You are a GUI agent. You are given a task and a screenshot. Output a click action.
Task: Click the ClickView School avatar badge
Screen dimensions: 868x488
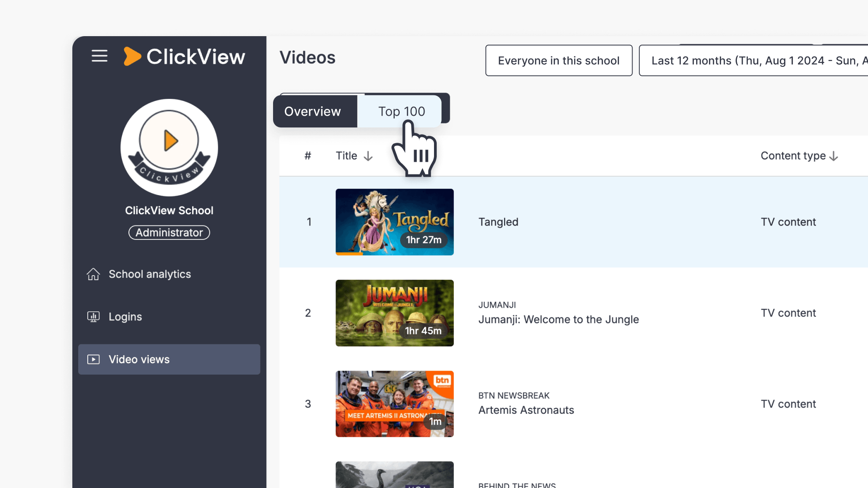[169, 148]
